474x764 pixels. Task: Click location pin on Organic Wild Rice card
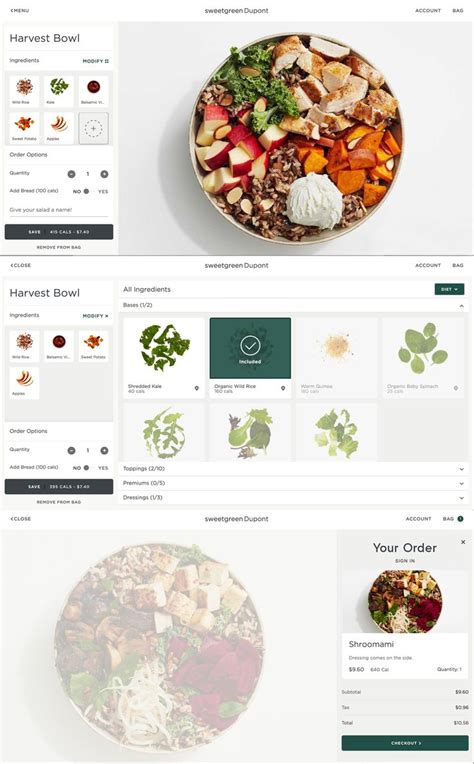coord(283,388)
